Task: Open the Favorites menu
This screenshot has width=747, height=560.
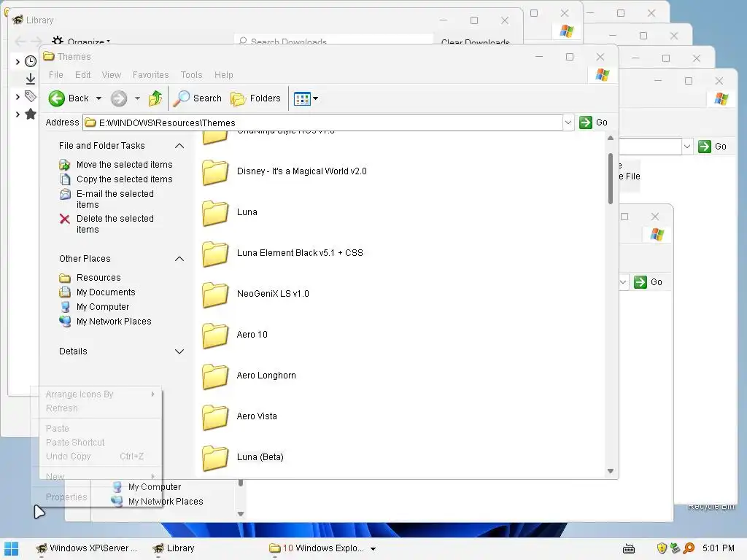Action: click(x=150, y=75)
